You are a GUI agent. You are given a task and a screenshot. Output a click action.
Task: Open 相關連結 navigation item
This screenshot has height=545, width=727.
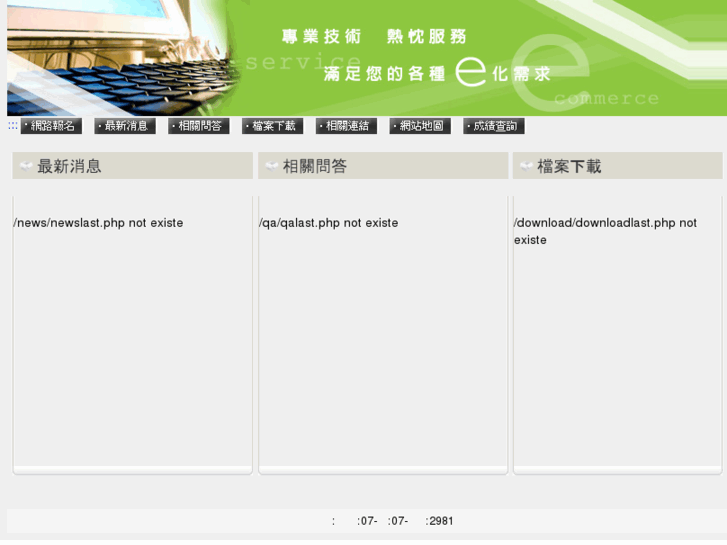[x=346, y=126]
